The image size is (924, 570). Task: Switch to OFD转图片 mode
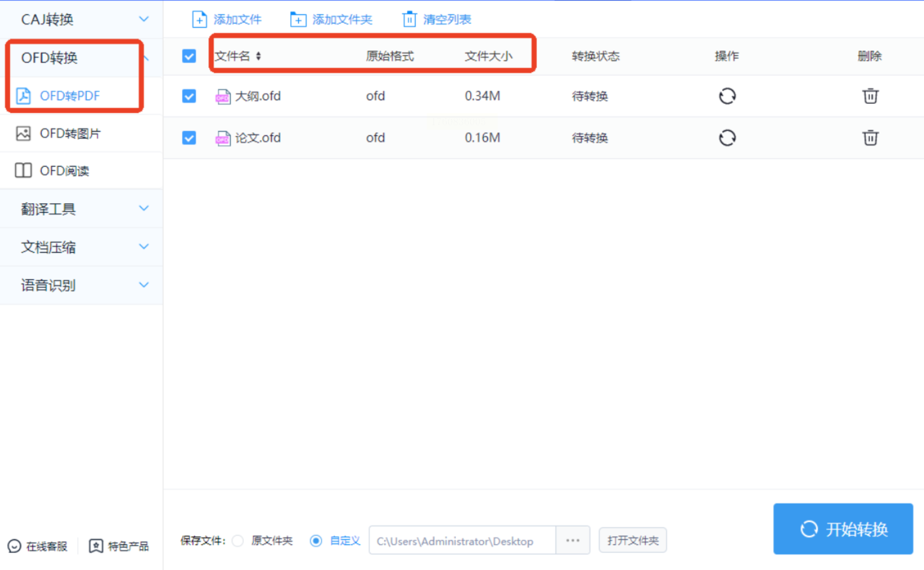click(x=70, y=134)
